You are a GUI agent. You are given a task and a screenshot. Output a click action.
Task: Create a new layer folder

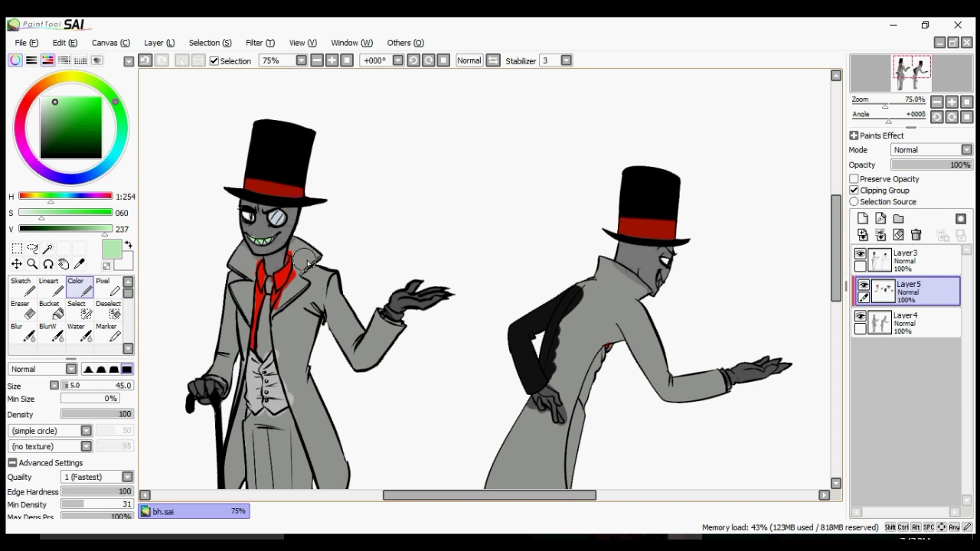(898, 219)
